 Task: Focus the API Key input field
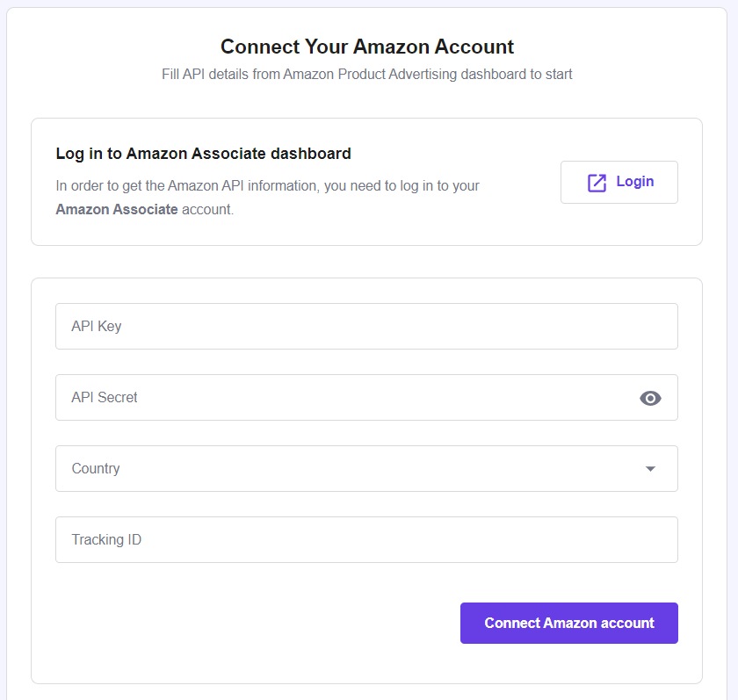[366, 326]
